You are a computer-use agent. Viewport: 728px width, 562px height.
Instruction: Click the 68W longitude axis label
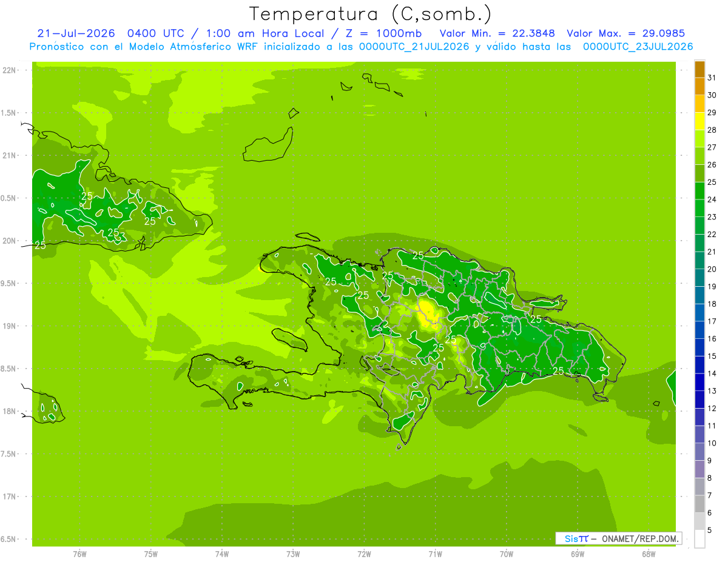click(x=648, y=554)
